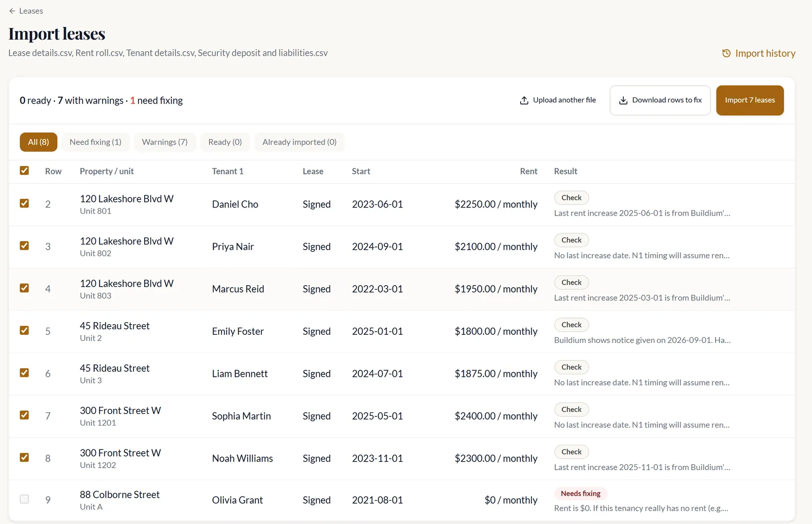Open the Import history link
Viewport: 812px width, 524px height.
coord(759,53)
